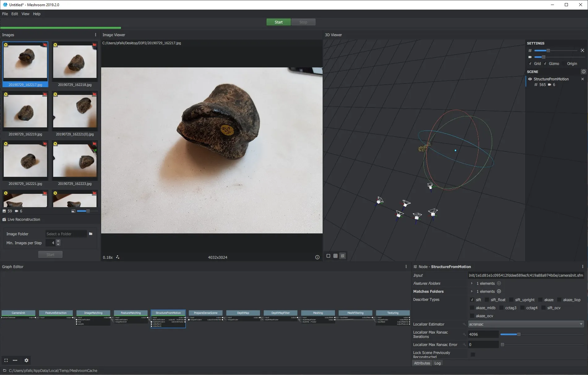Select the textured render mode in 3D Viewer

pyautogui.click(x=343, y=256)
